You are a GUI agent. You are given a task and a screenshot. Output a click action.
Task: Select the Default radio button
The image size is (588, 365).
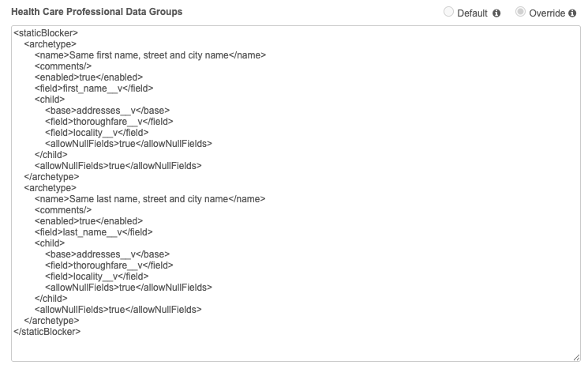[x=449, y=13]
